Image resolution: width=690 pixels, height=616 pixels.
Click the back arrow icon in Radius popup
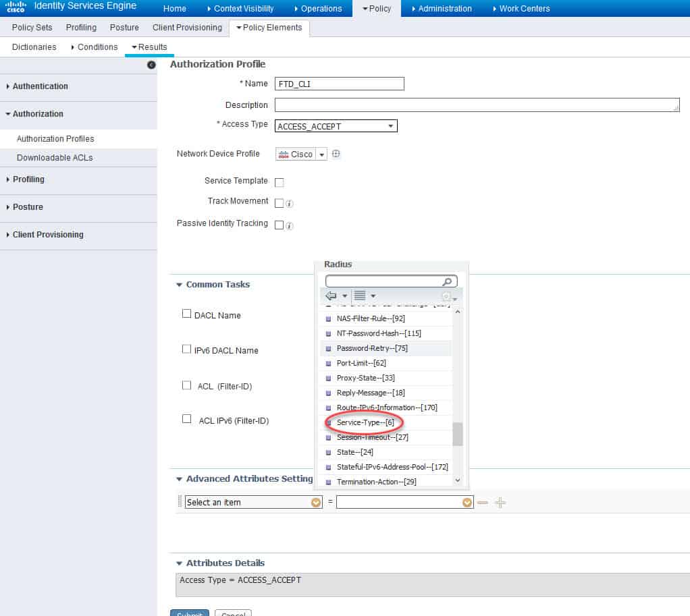[331, 296]
